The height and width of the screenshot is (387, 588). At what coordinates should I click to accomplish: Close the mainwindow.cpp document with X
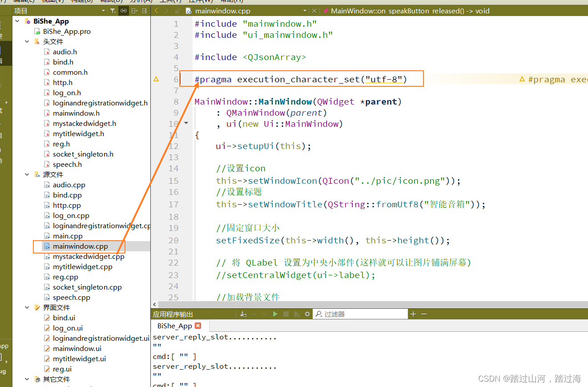(x=314, y=11)
